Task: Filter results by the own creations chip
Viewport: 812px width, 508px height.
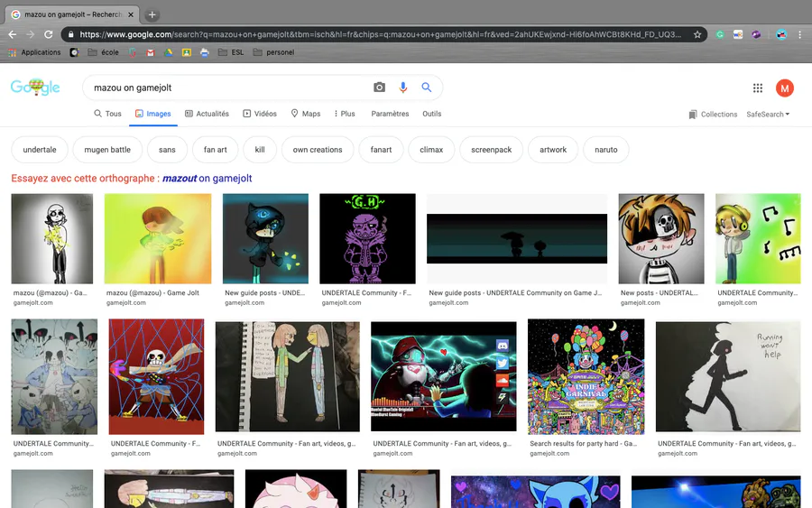Action: [x=318, y=150]
